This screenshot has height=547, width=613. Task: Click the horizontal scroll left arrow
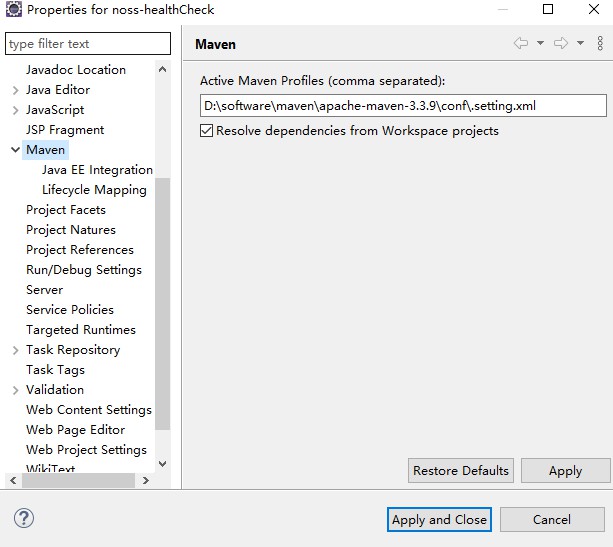[13, 480]
